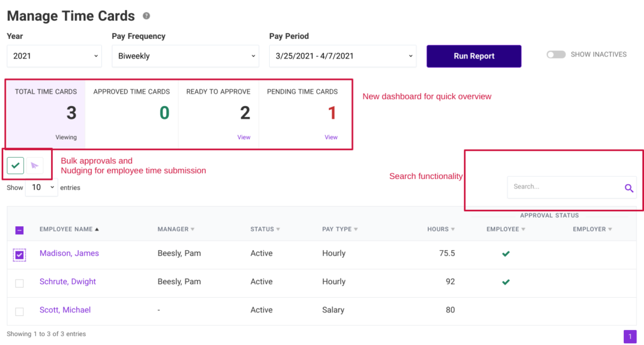
Task: Uncheck the Madison, James row checkbox
Action: point(19,255)
